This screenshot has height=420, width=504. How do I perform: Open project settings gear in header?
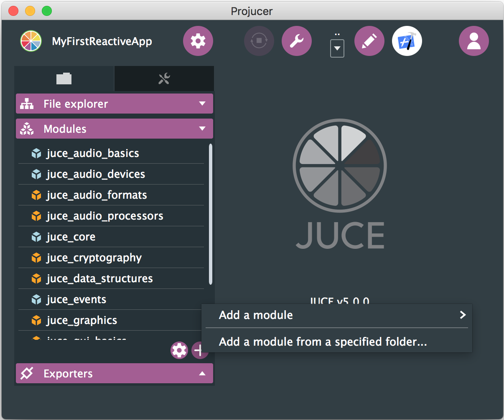coord(198,41)
